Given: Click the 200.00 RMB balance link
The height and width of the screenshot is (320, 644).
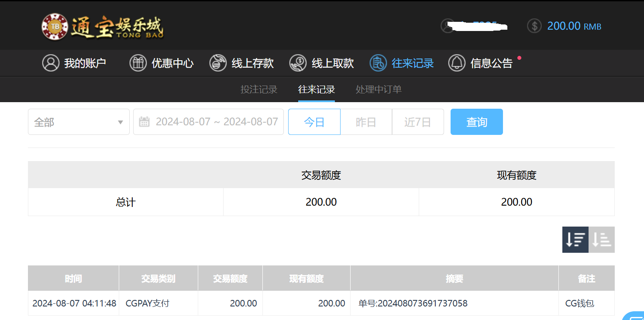Looking at the screenshot, I should [x=574, y=26].
